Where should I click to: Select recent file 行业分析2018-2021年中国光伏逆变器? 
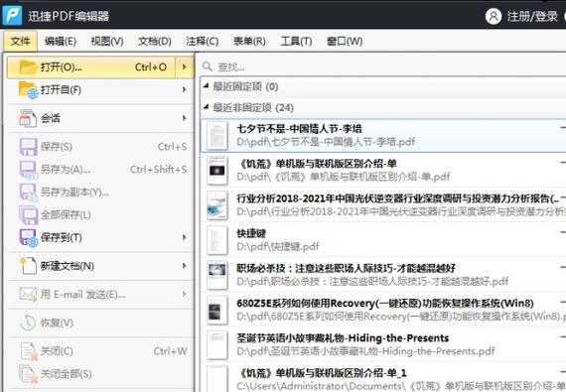383,205
